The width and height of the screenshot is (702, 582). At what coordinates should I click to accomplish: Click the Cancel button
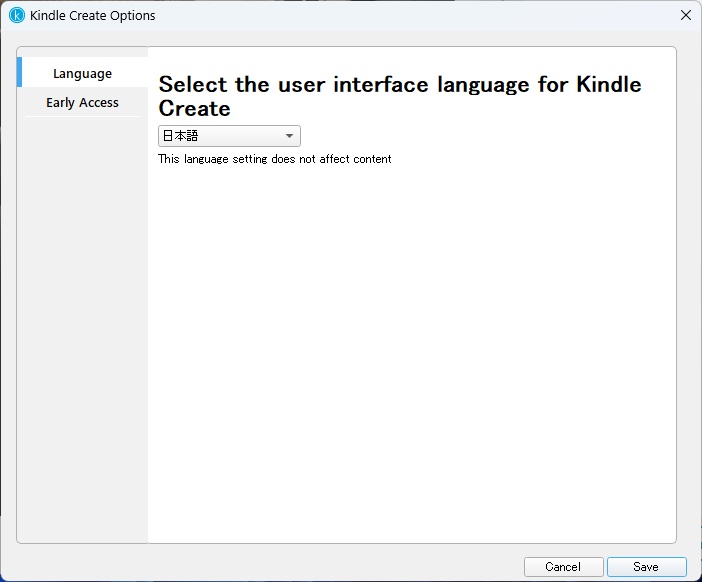563,567
